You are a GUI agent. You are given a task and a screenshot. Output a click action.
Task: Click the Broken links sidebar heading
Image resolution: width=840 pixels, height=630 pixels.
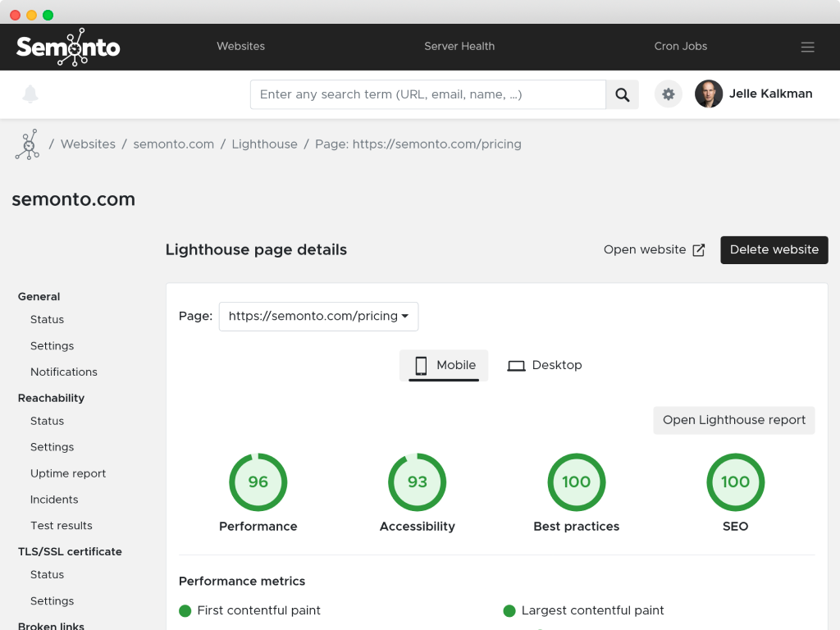point(51,626)
